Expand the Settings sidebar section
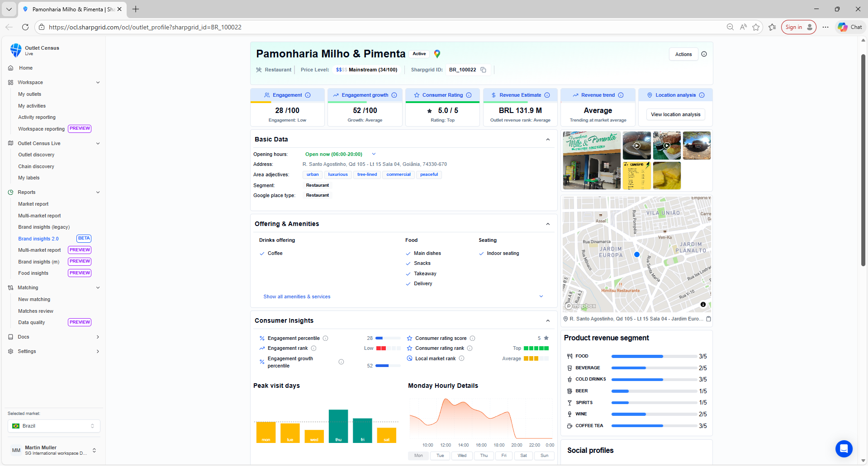Screen dimensions: 868x466 (x=98, y=351)
